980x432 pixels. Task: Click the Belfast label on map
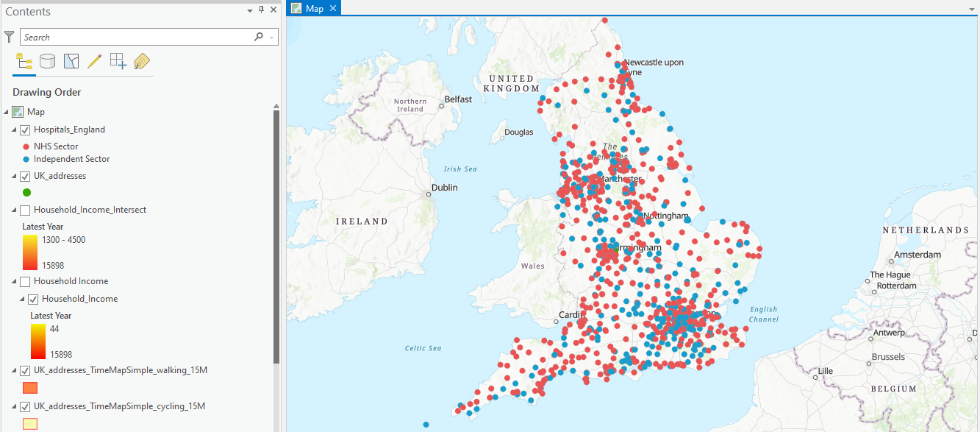tap(458, 99)
